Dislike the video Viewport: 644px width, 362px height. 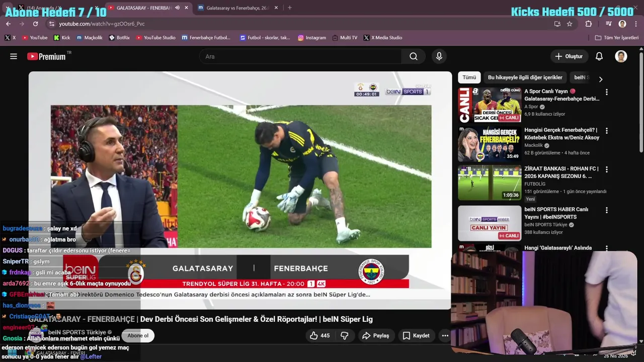345,335
